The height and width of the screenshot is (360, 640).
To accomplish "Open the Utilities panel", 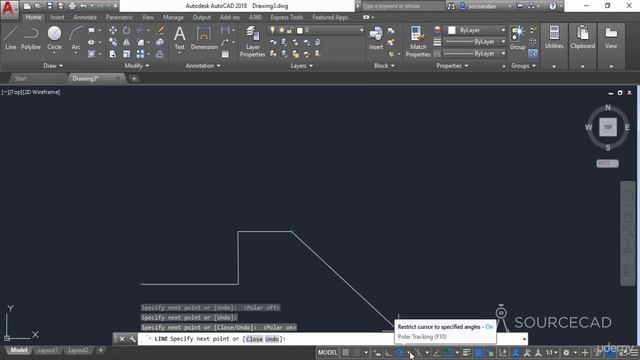I will [x=554, y=38].
